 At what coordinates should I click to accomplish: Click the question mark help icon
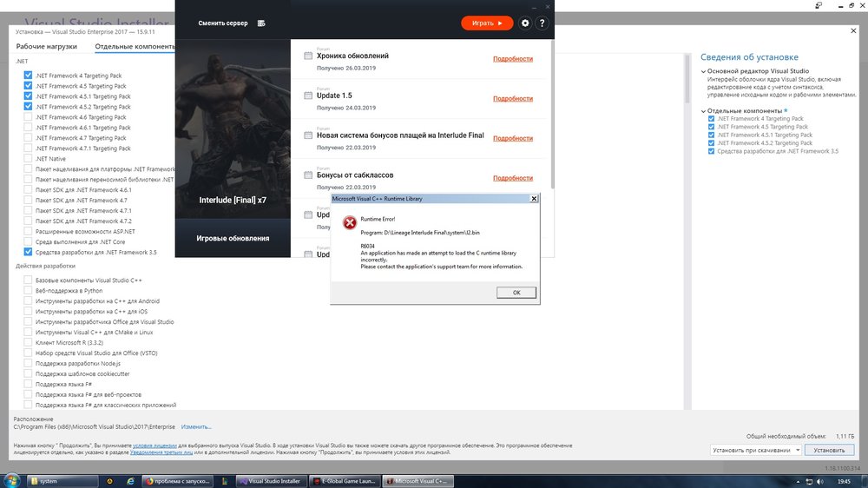[542, 23]
